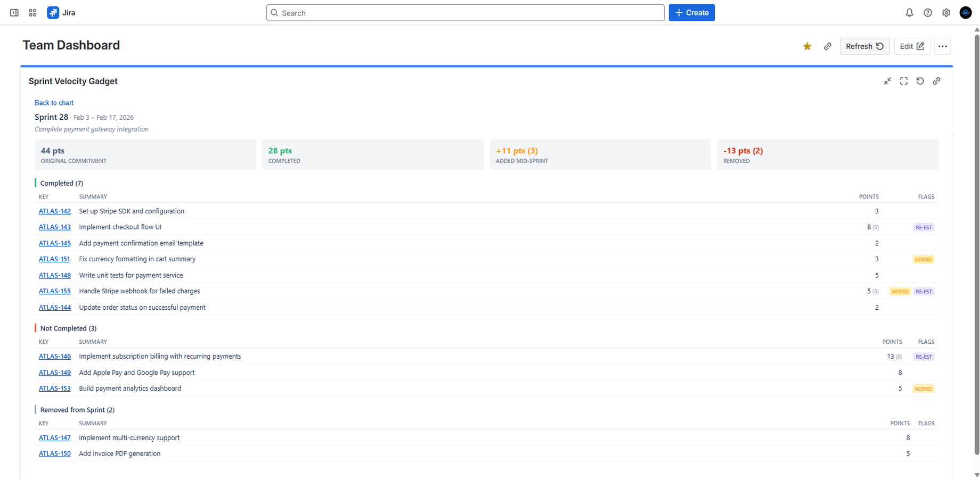
Task: Open the app switcher grid icon
Action: pyautogui.click(x=32, y=13)
